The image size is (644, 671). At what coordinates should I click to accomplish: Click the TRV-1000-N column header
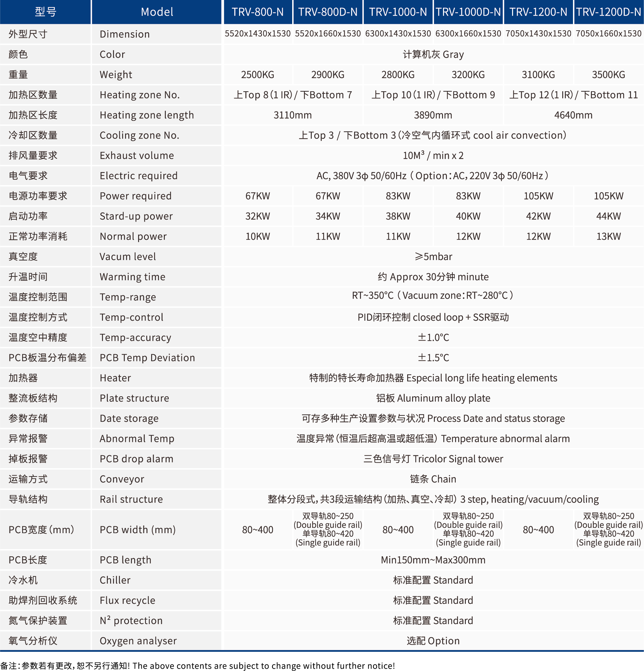[398, 12]
